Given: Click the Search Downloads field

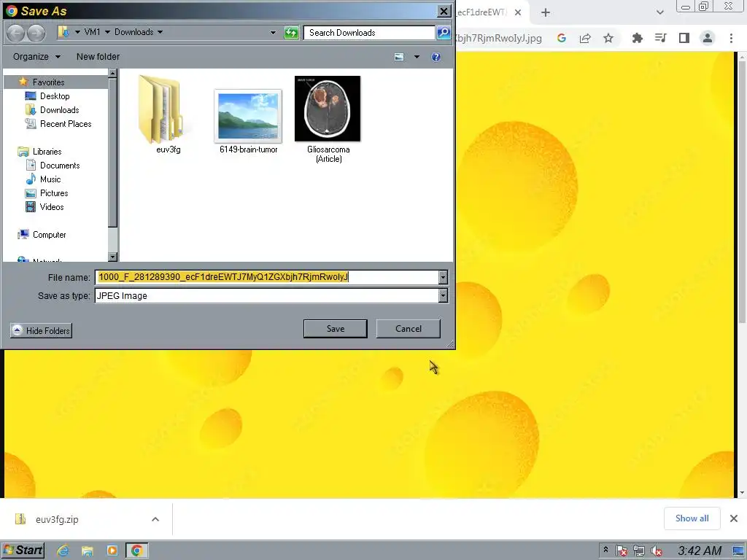Looking at the screenshot, I should coord(368,32).
